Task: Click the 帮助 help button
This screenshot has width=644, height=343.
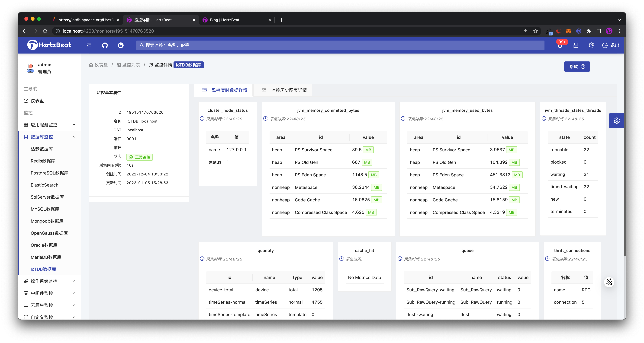Action: 577,67
